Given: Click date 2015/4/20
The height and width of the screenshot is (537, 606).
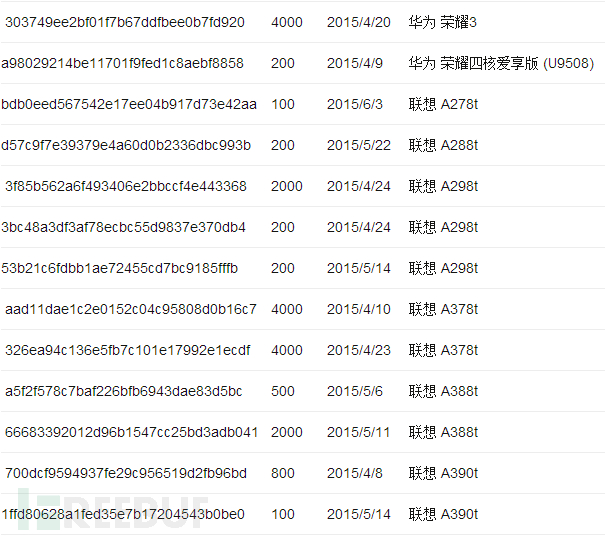Looking at the screenshot, I should click(x=359, y=22).
